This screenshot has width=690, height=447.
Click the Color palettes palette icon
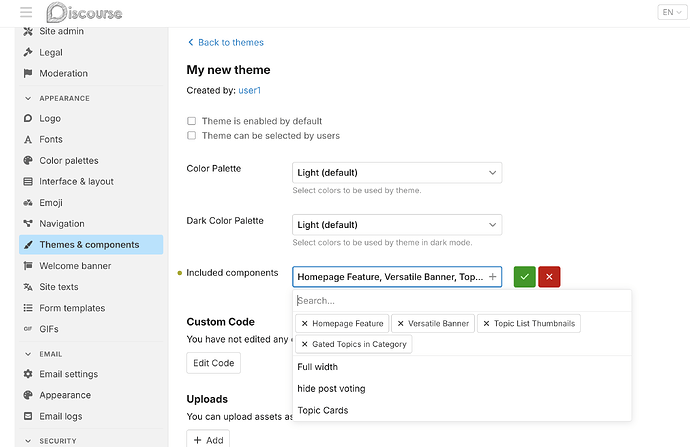click(x=28, y=161)
